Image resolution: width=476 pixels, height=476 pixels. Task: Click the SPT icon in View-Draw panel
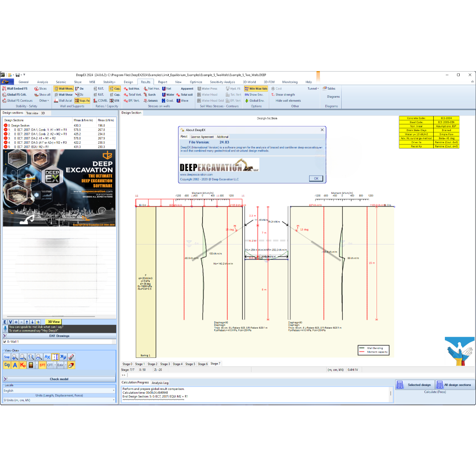coord(42,365)
